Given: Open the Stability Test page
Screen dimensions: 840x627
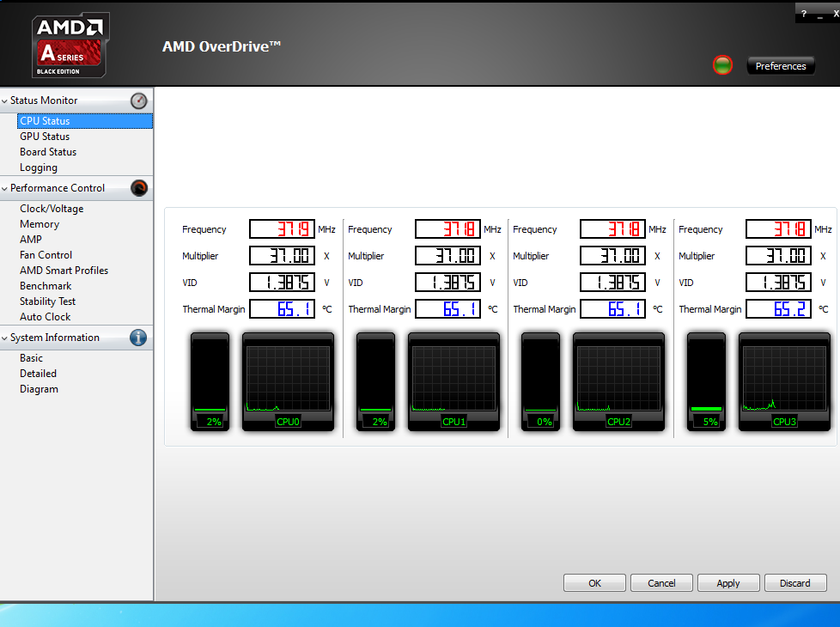Looking at the screenshot, I should point(48,301).
